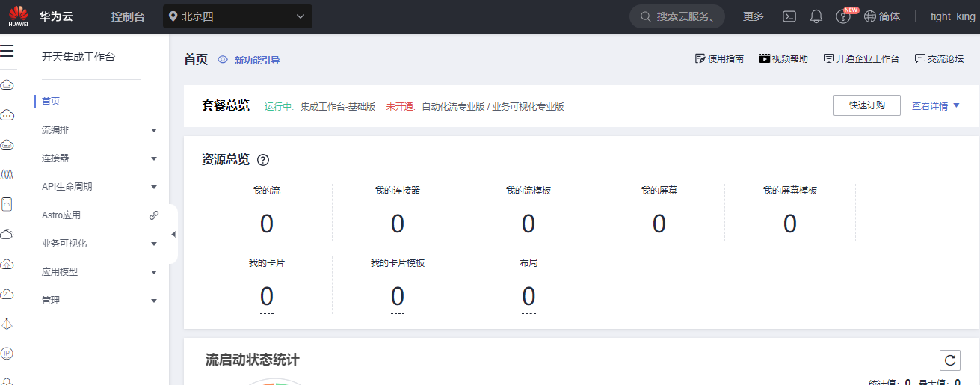Click the 交流论坛 chat bubble icon
Screen dimensions: 980x385
tap(919, 58)
